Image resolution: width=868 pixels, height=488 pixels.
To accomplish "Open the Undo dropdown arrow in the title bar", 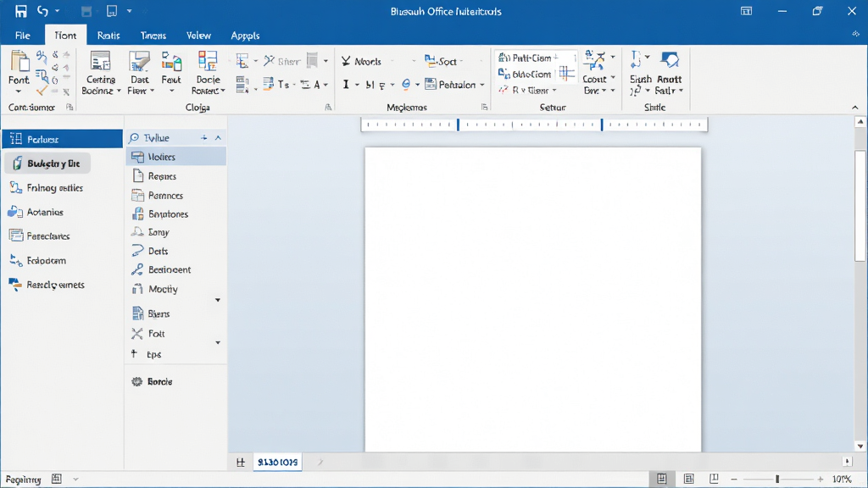I will [x=57, y=11].
